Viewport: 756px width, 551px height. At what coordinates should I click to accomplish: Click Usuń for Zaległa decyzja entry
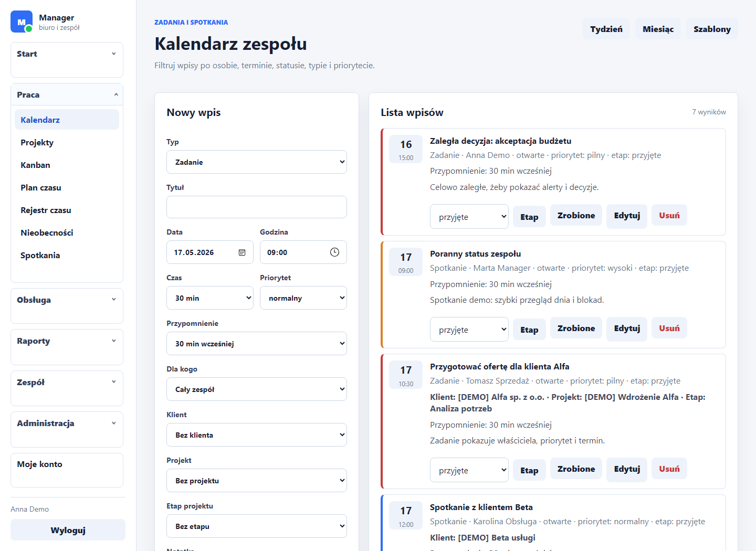click(669, 215)
